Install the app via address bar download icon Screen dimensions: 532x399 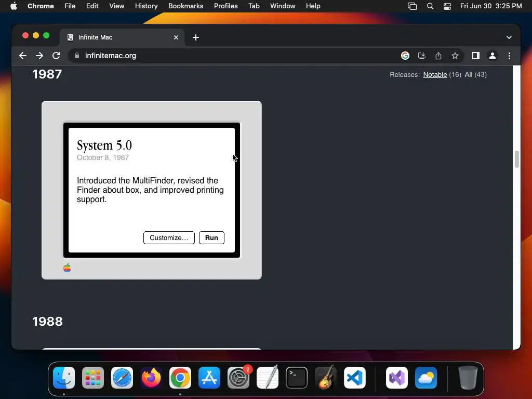422,56
